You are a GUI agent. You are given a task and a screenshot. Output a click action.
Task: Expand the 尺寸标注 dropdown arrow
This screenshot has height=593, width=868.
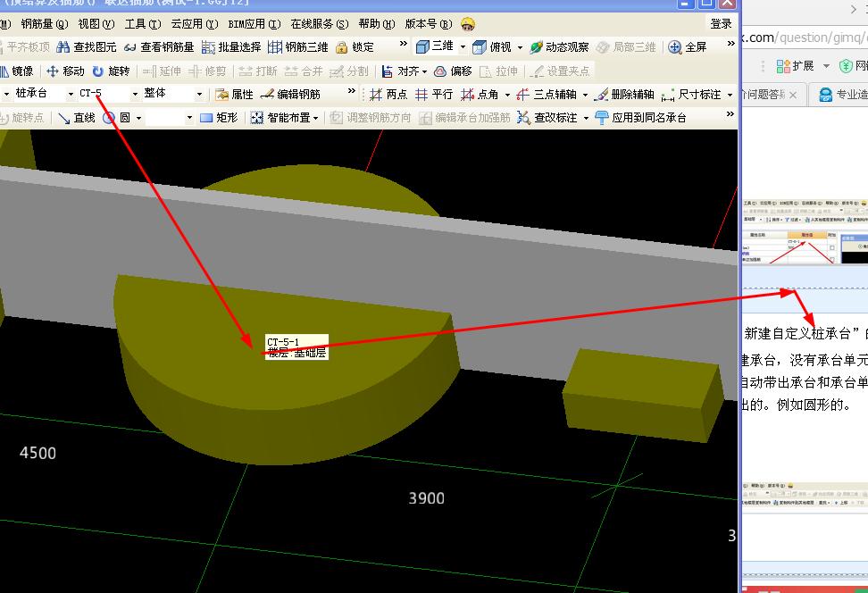click(x=730, y=96)
